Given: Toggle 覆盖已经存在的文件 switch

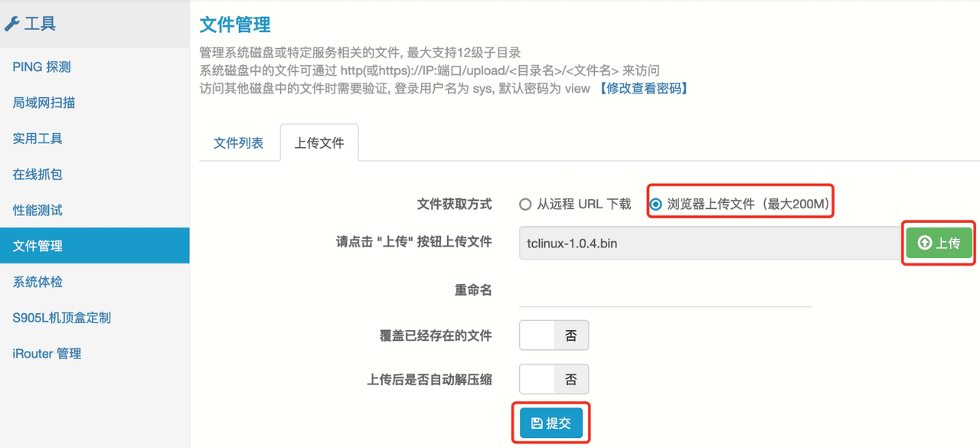Looking at the screenshot, I should (x=554, y=335).
